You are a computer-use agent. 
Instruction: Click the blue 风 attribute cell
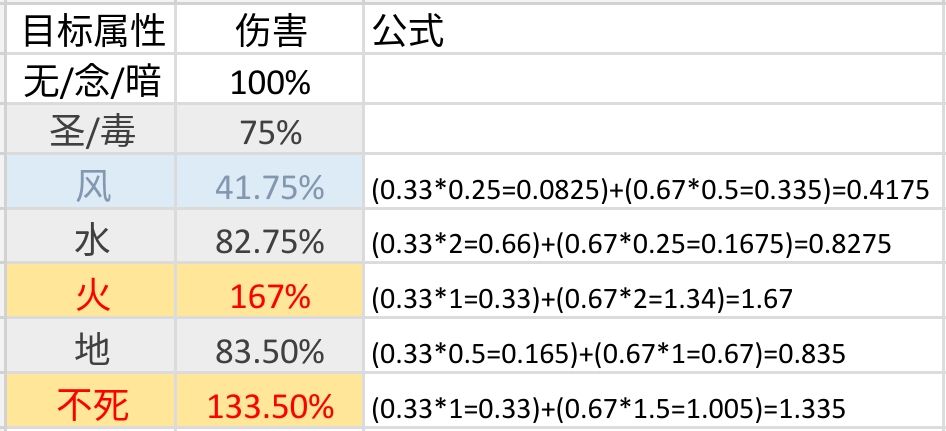(93, 186)
